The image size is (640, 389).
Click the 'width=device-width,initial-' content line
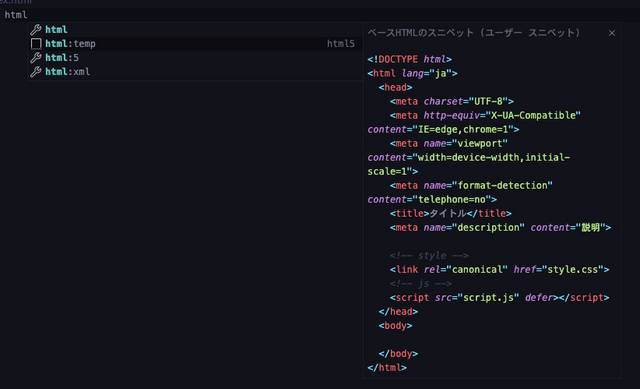(469, 158)
